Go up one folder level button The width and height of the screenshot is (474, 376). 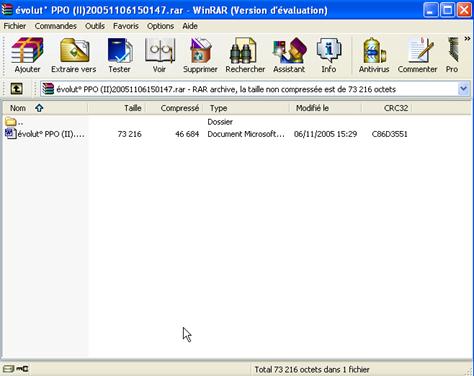(16, 89)
